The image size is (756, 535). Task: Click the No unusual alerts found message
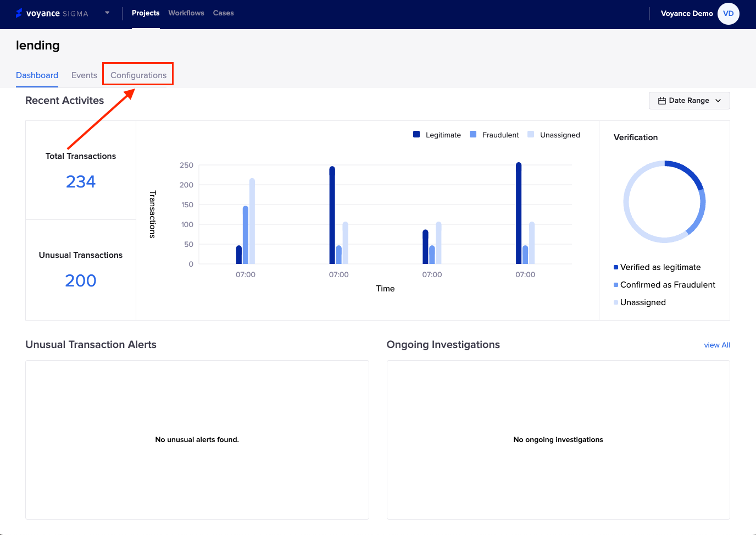pyautogui.click(x=197, y=440)
